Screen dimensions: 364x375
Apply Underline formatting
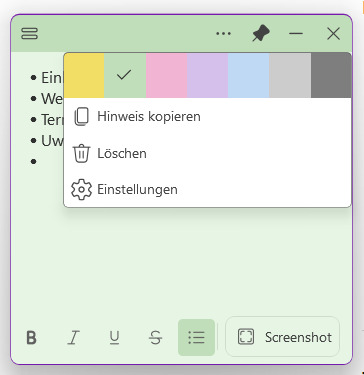[114, 337]
